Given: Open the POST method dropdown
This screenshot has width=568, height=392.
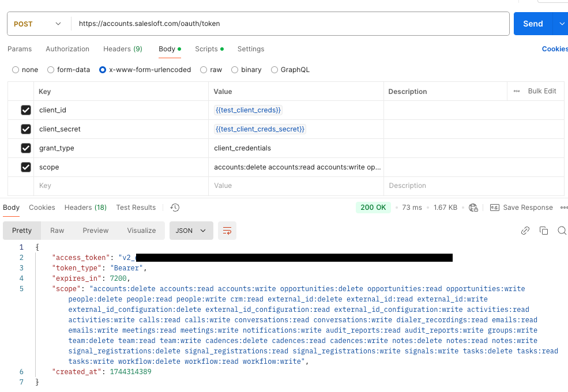Looking at the screenshot, I should [39, 24].
